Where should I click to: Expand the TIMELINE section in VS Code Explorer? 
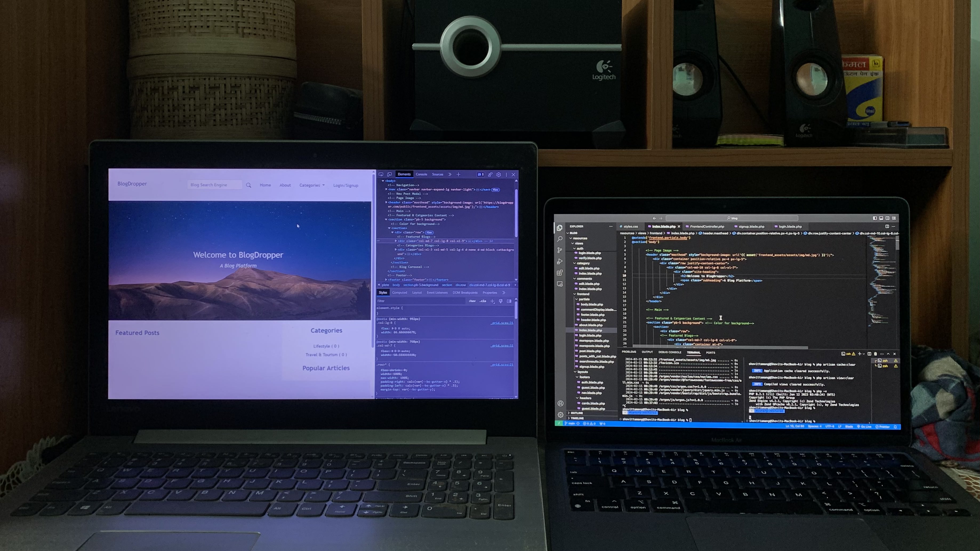(x=576, y=418)
